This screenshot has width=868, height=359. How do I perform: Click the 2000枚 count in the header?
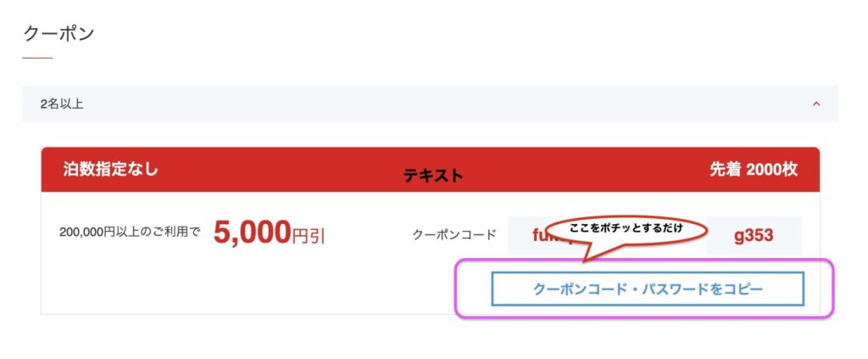[x=772, y=169]
